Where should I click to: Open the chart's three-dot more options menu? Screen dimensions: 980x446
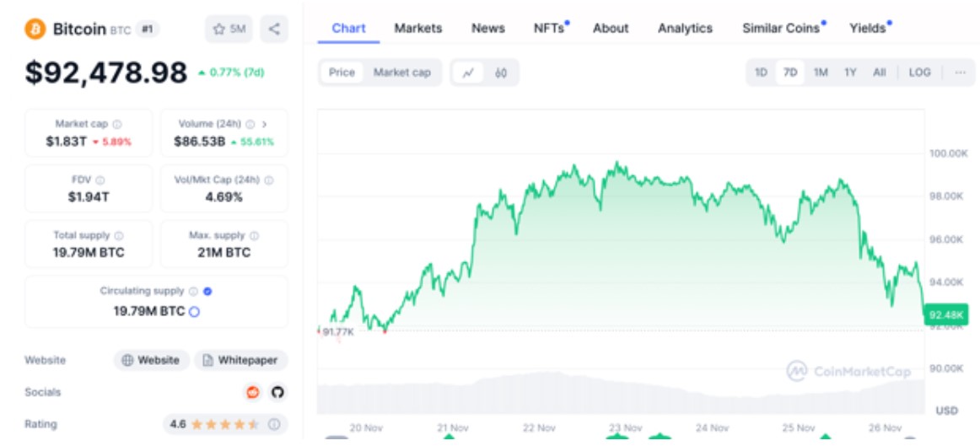pyautogui.click(x=960, y=73)
